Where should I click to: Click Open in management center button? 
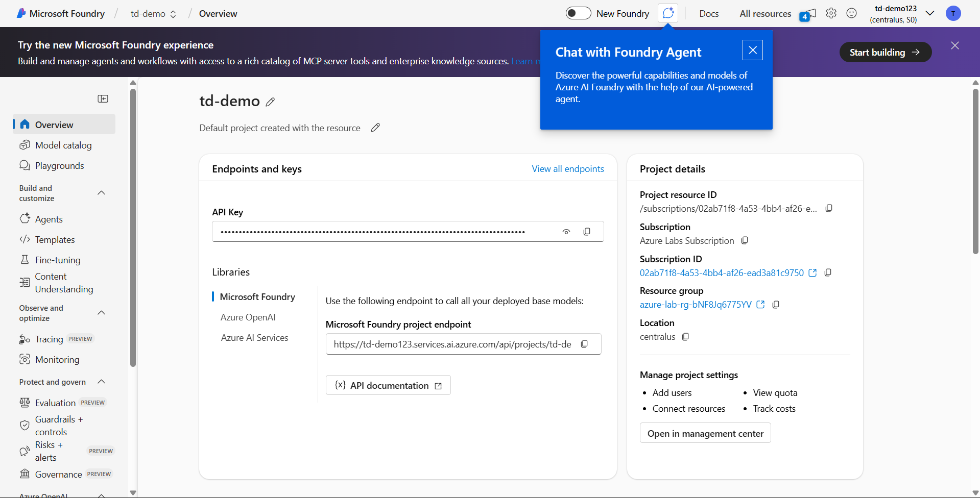pyautogui.click(x=705, y=433)
